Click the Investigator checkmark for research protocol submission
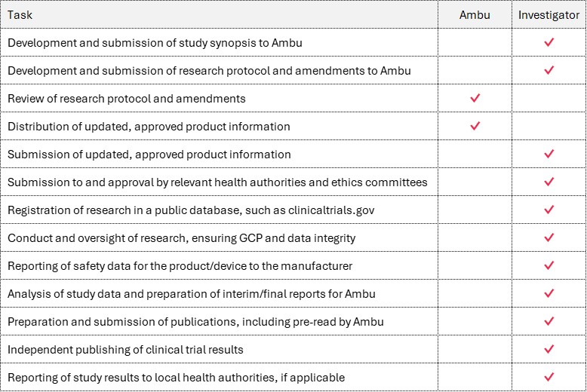587x392 pixels. [x=549, y=71]
